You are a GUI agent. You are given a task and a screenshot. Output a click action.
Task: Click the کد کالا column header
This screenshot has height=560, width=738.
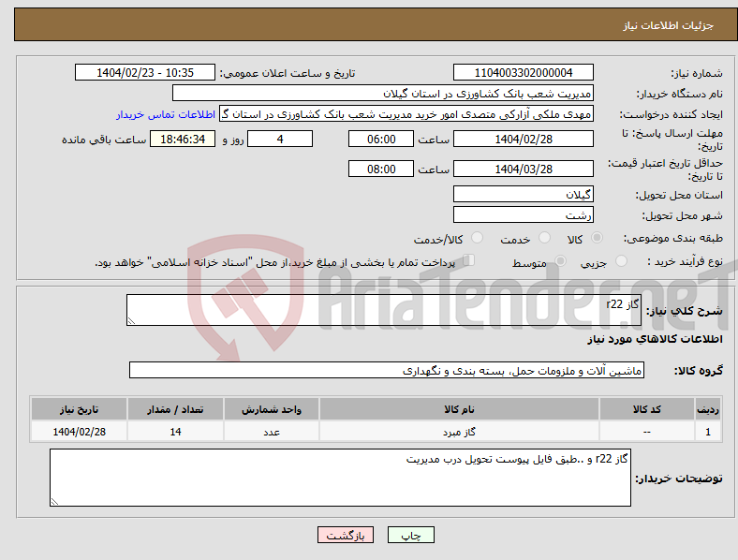click(x=647, y=409)
